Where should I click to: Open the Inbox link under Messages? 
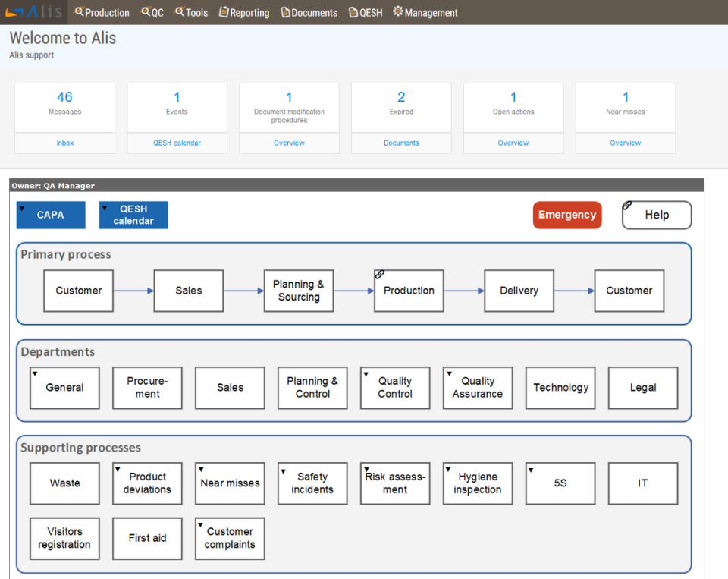tap(64, 143)
